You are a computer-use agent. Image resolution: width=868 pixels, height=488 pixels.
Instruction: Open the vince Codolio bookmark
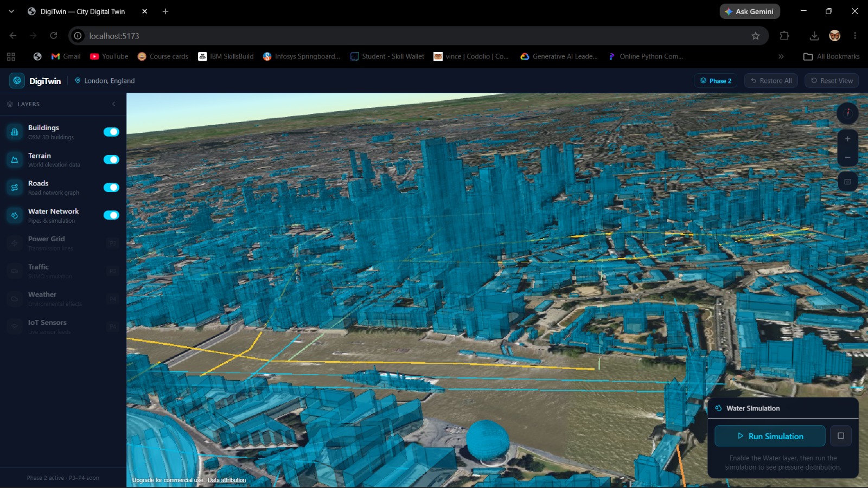pos(471,56)
